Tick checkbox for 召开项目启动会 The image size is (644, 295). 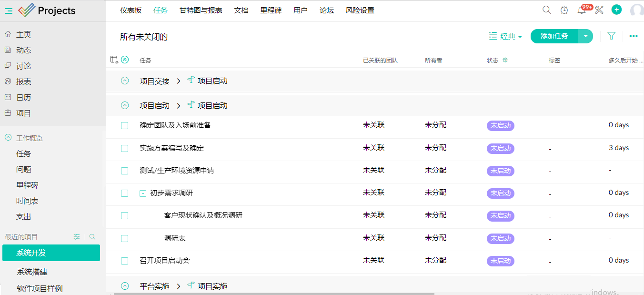point(124,261)
